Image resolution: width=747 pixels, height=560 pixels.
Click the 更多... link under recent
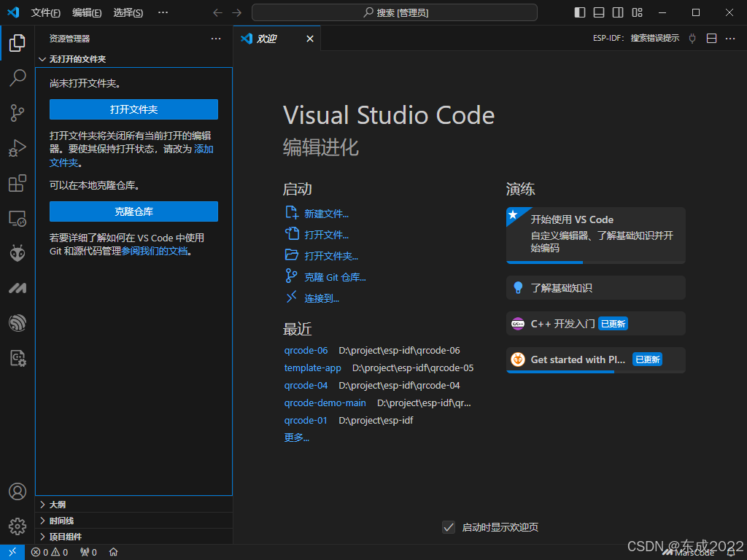click(297, 437)
